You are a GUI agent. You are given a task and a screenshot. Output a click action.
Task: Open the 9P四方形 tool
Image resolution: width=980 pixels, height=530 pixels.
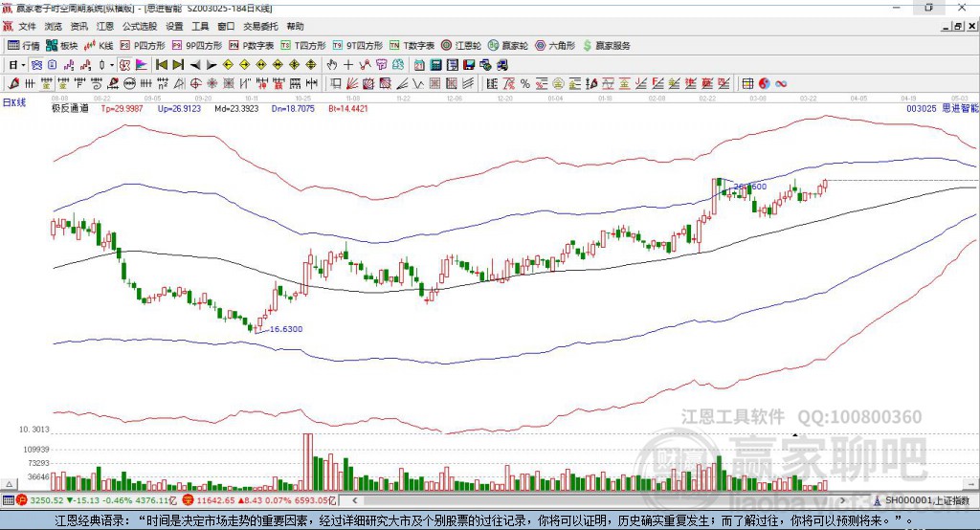coord(197,46)
